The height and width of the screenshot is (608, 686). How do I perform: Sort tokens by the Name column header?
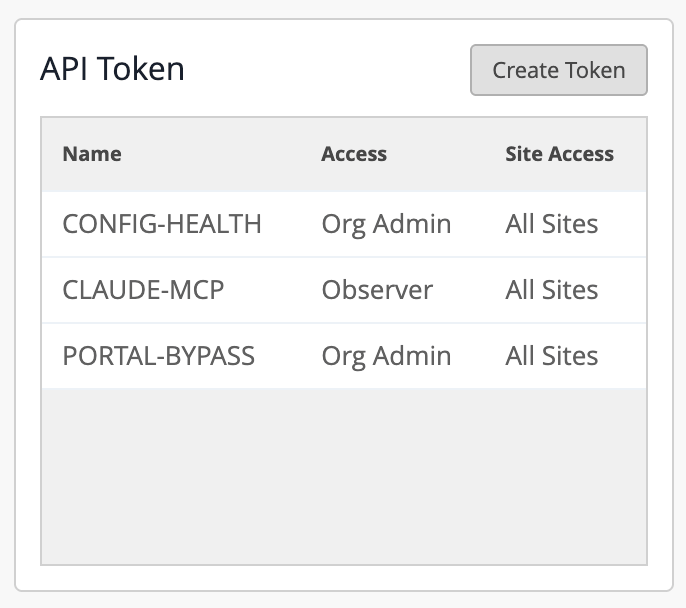click(92, 154)
